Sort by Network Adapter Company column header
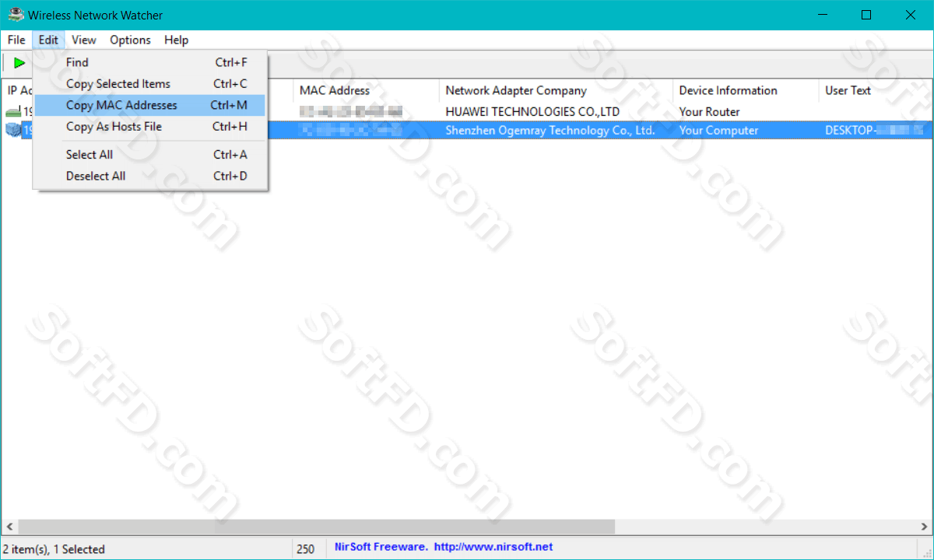Screen dimensions: 934x560 (x=556, y=90)
